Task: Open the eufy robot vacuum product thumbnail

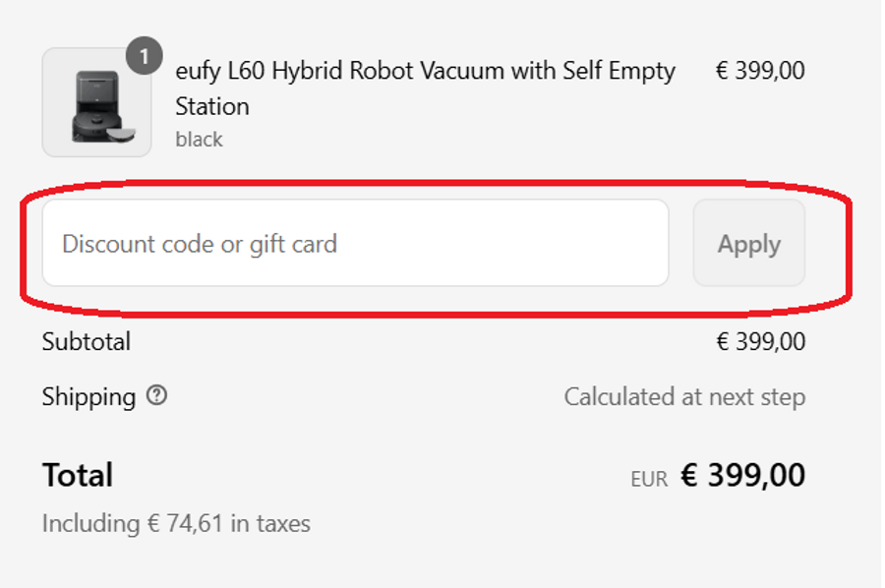Action: pyautogui.click(x=96, y=103)
